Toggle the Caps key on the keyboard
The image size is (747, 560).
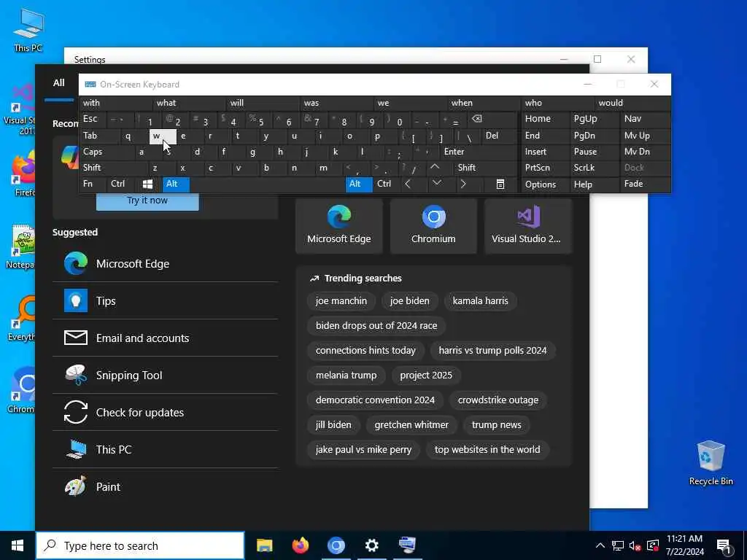(107, 152)
